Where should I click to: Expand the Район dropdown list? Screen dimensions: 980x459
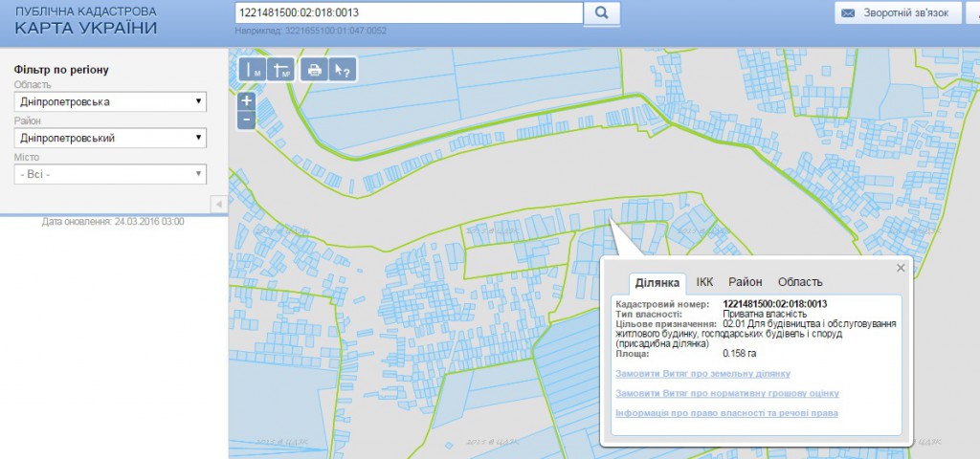[111, 138]
